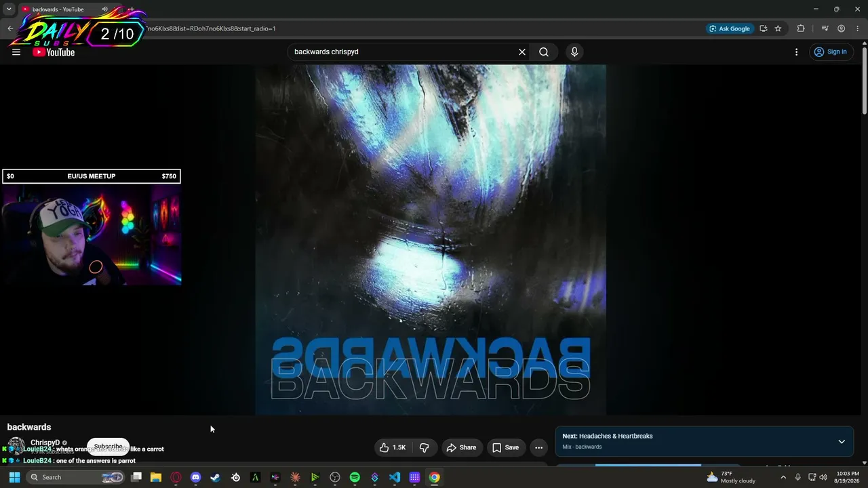The image size is (868, 488).
Task: Open Task View on the taskbar
Action: 136,477
